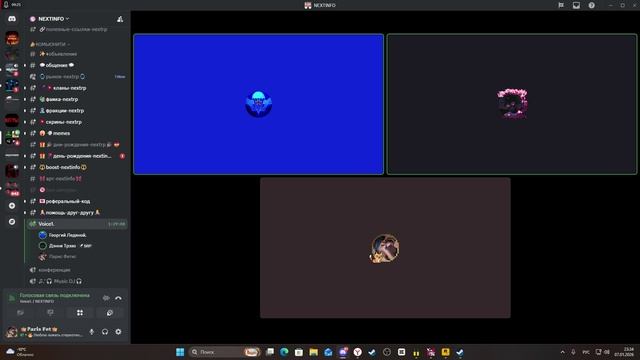Open the общение text channel
Viewport: 640px width, 360px height.
click(57, 65)
